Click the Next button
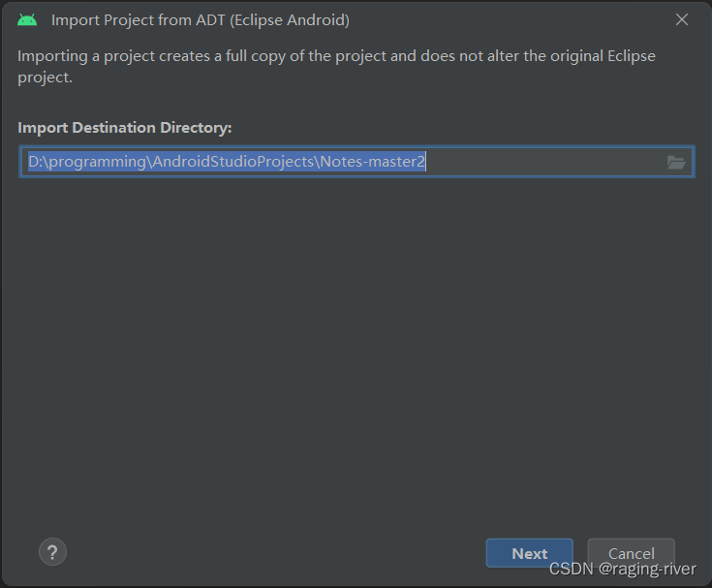Viewport: 712px width, 588px height. point(530,553)
